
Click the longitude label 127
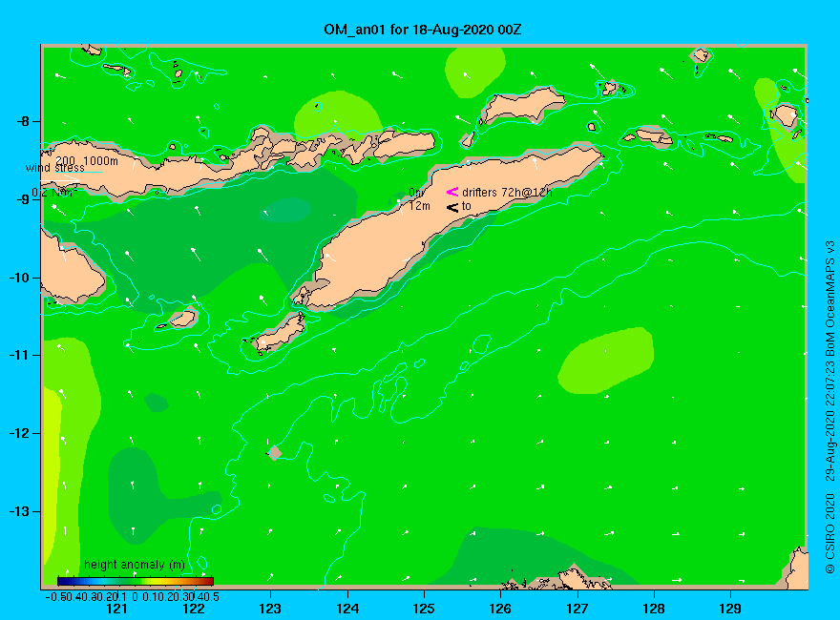pos(577,609)
